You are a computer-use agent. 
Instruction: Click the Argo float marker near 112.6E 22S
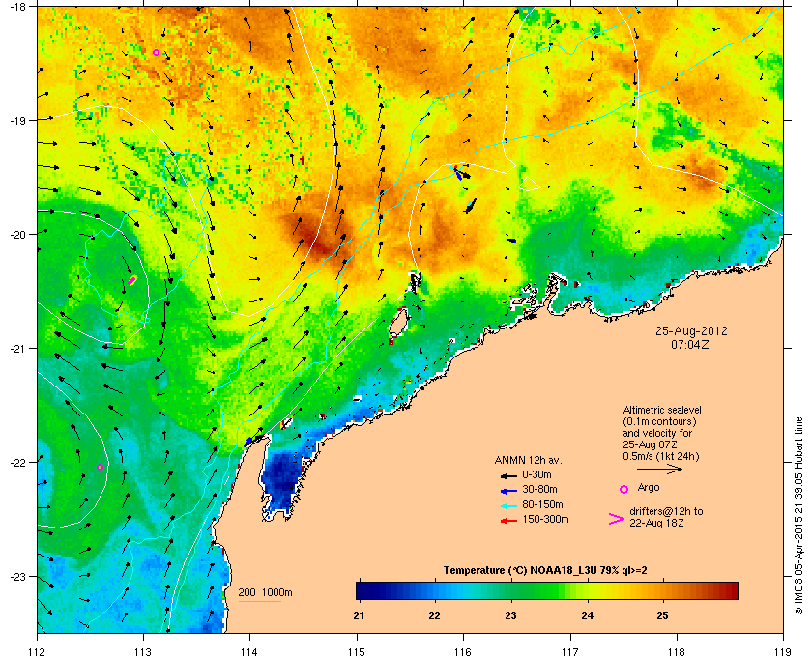coord(100,467)
